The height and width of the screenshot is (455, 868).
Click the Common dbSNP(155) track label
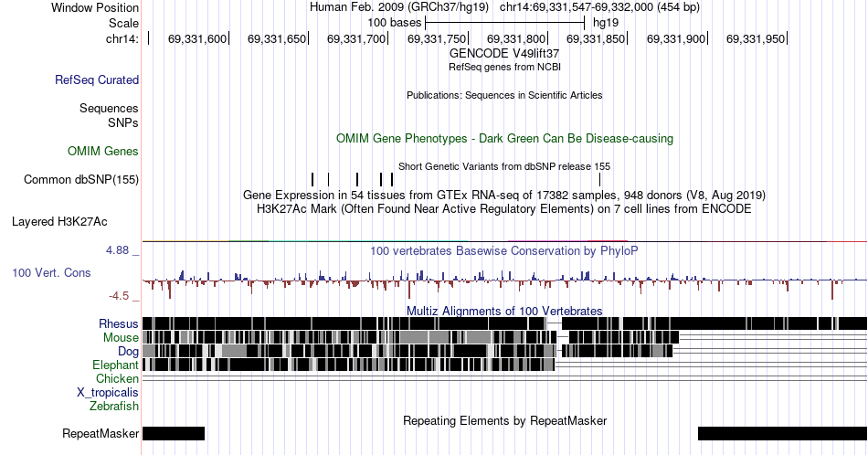tap(81, 179)
